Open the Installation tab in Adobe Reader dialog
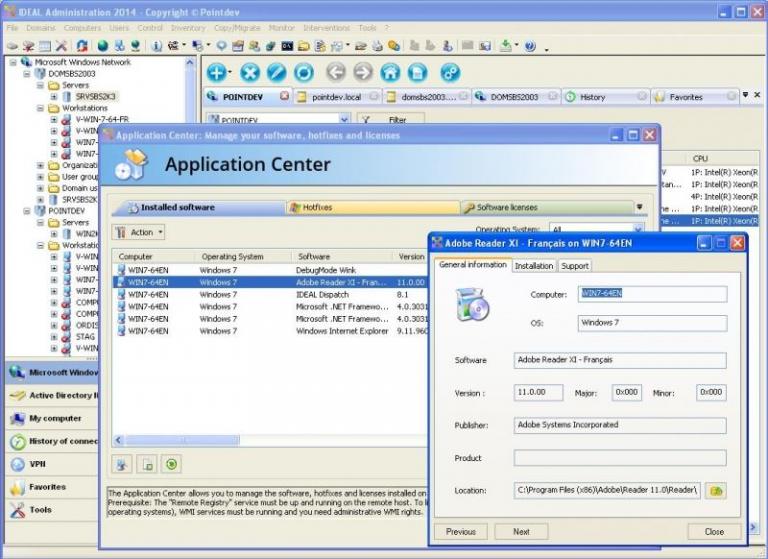The width and height of the screenshot is (768, 559). tap(534, 266)
